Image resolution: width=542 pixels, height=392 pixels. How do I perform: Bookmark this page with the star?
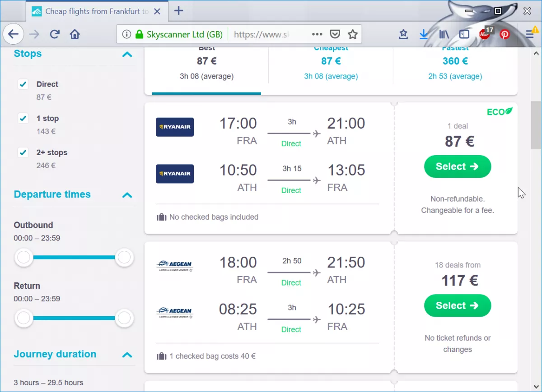pos(353,34)
